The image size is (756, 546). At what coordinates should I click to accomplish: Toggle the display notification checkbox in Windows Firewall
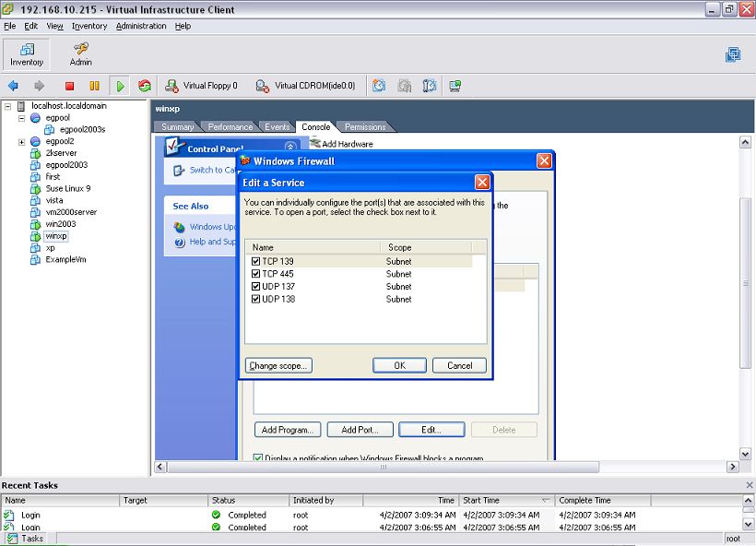258,457
